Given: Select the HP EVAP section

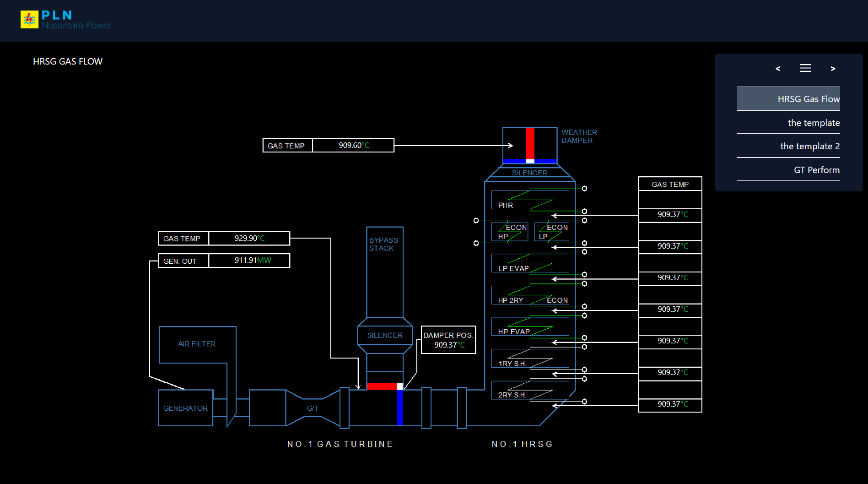Looking at the screenshot, I should click(530, 326).
